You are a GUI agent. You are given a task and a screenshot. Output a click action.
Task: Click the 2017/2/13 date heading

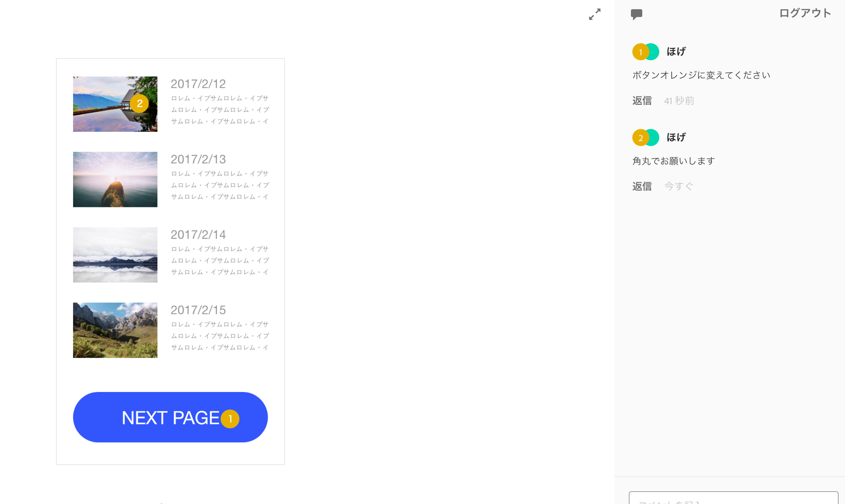click(198, 159)
